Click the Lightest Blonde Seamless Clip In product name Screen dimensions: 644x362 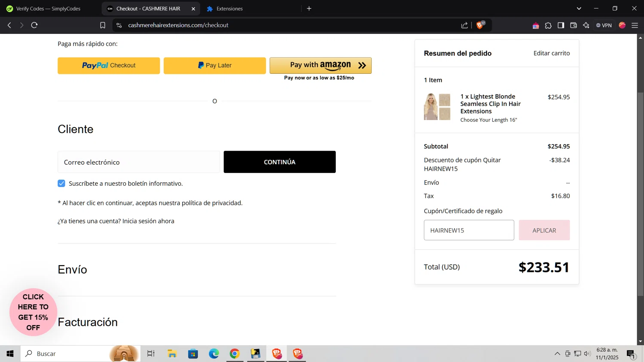coord(490,104)
